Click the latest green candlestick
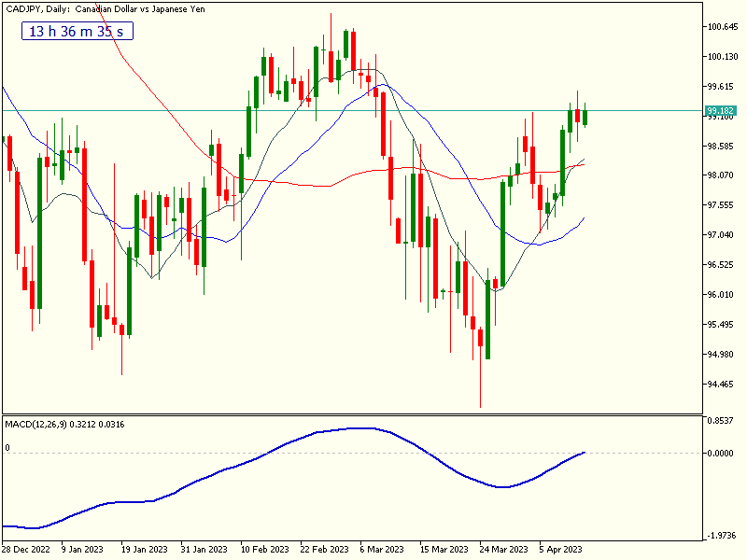The width and height of the screenshot is (747, 560). pos(585,117)
